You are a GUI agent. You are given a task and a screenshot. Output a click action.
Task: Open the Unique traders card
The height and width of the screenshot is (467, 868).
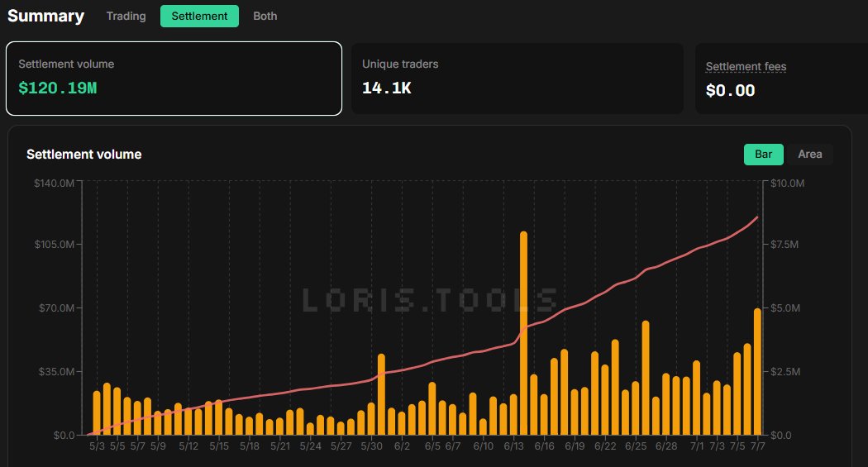click(517, 79)
